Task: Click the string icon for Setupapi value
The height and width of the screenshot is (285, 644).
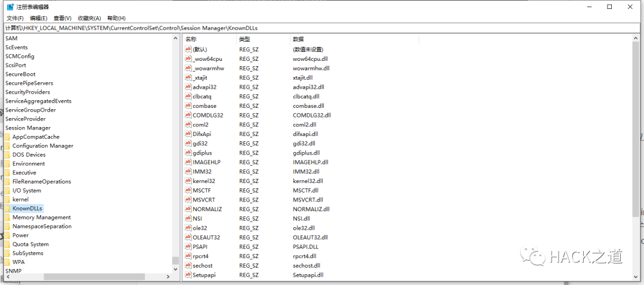Action: click(x=188, y=275)
